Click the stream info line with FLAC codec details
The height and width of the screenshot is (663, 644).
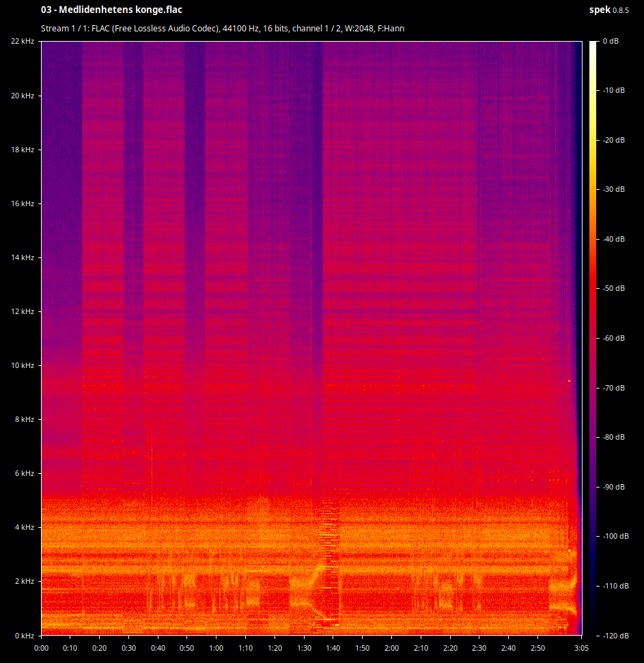(223, 28)
